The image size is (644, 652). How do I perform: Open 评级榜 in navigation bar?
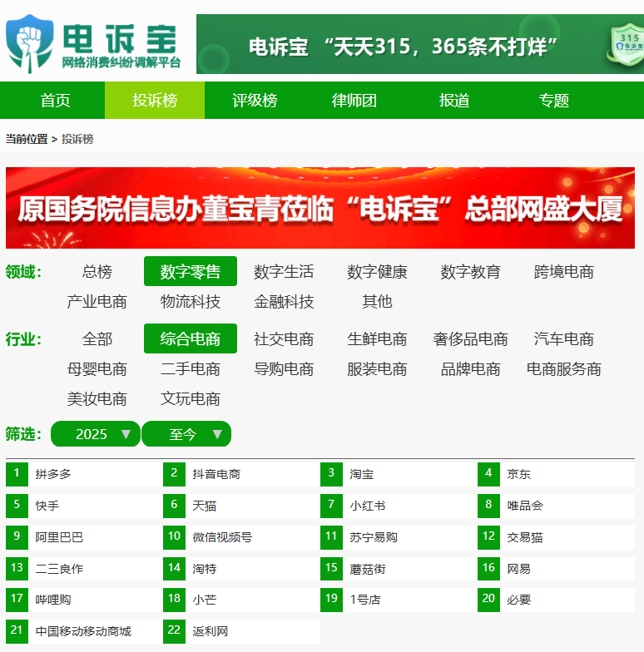(255, 100)
